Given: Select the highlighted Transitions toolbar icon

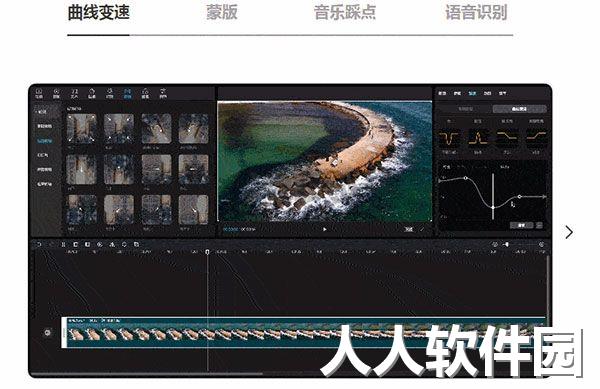Looking at the screenshot, I should tap(127, 93).
